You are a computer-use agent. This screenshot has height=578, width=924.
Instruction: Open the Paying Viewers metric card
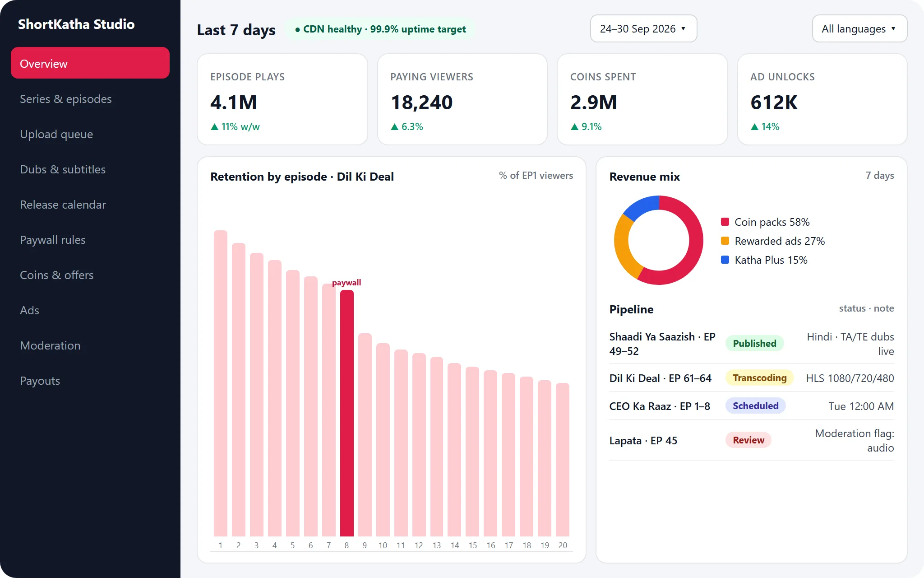462,99
